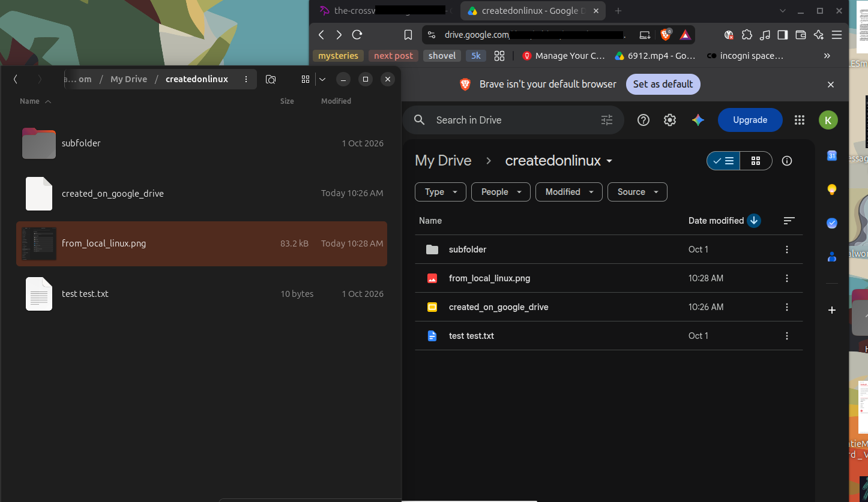Open Brave Shields panel in address bar
This screenshot has height=502, width=868.
(665, 35)
